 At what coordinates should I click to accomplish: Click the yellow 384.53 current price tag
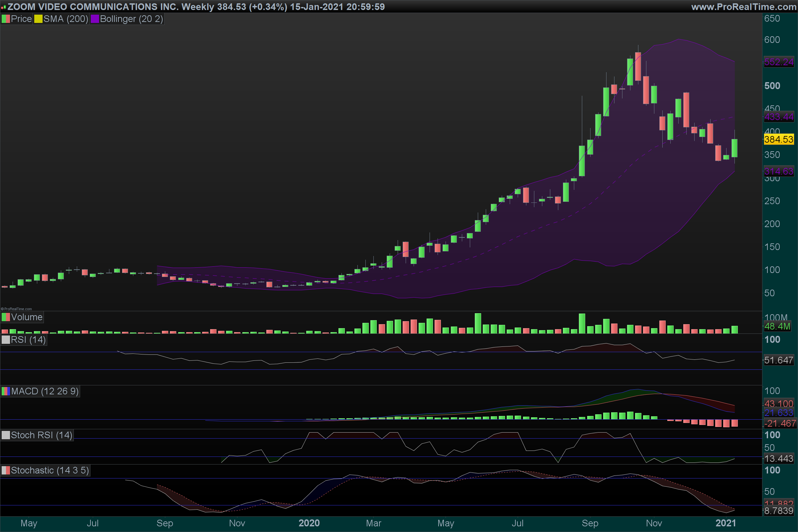coord(779,139)
